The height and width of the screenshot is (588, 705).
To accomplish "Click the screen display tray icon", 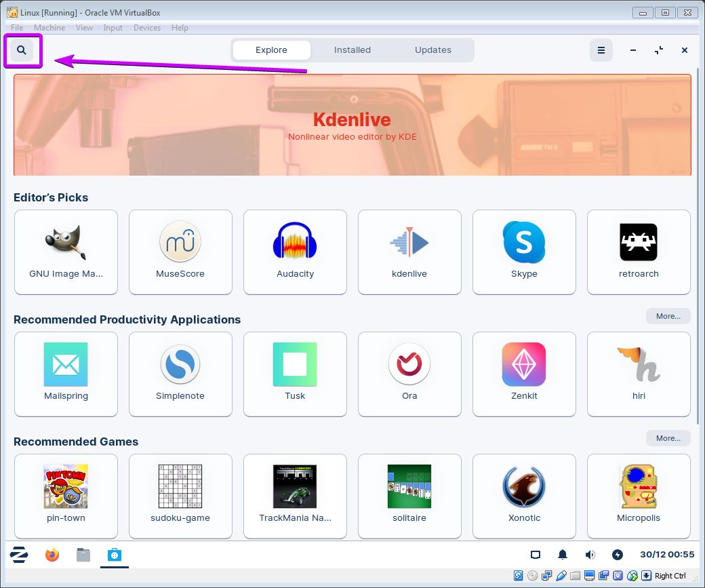I will click(535, 555).
